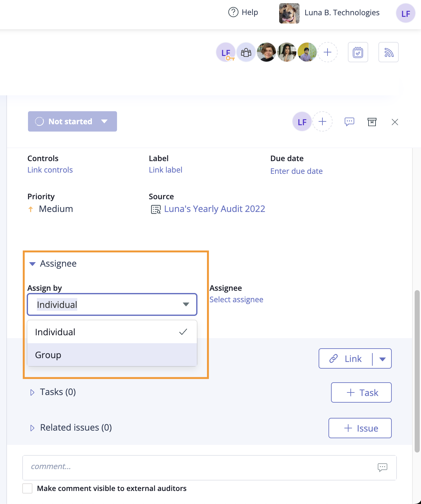Click the LF owner avatar with key badge
The width and height of the screenshot is (421, 504).
(x=226, y=52)
